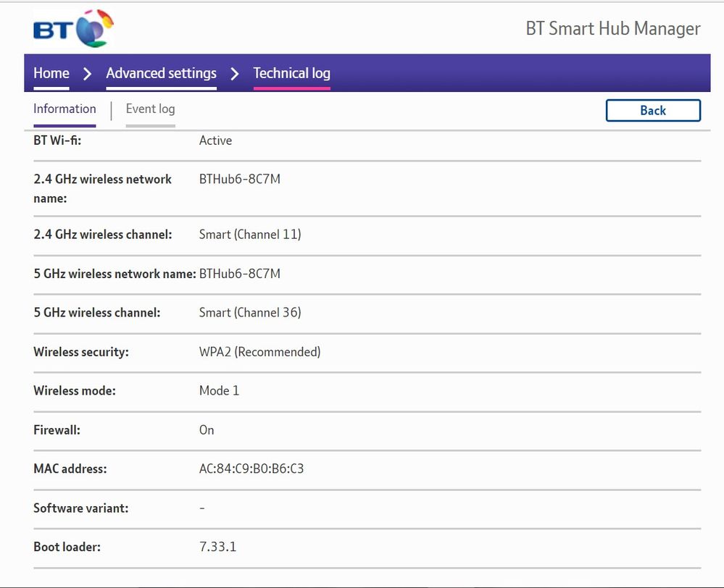
Task: Click the Back button
Action: pos(653,111)
